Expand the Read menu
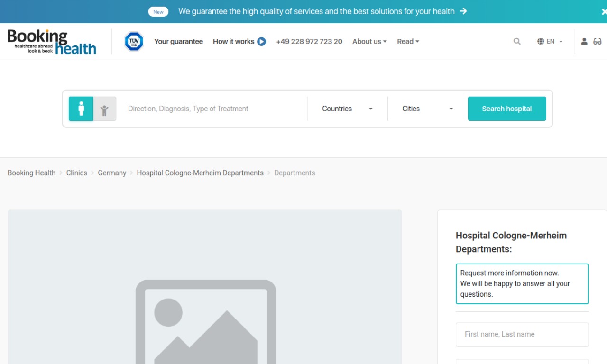This screenshot has height=364, width=607. [x=408, y=42]
